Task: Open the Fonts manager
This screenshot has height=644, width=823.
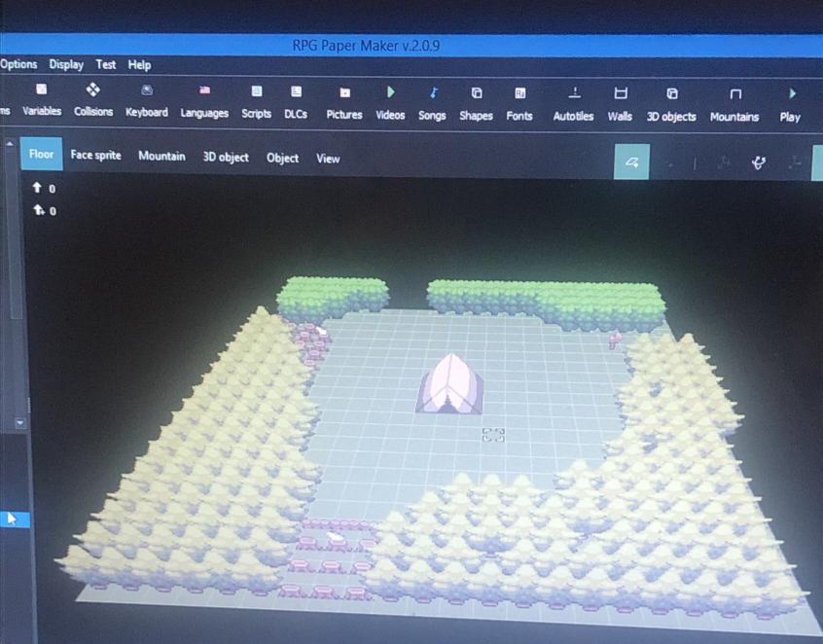Action: click(519, 105)
